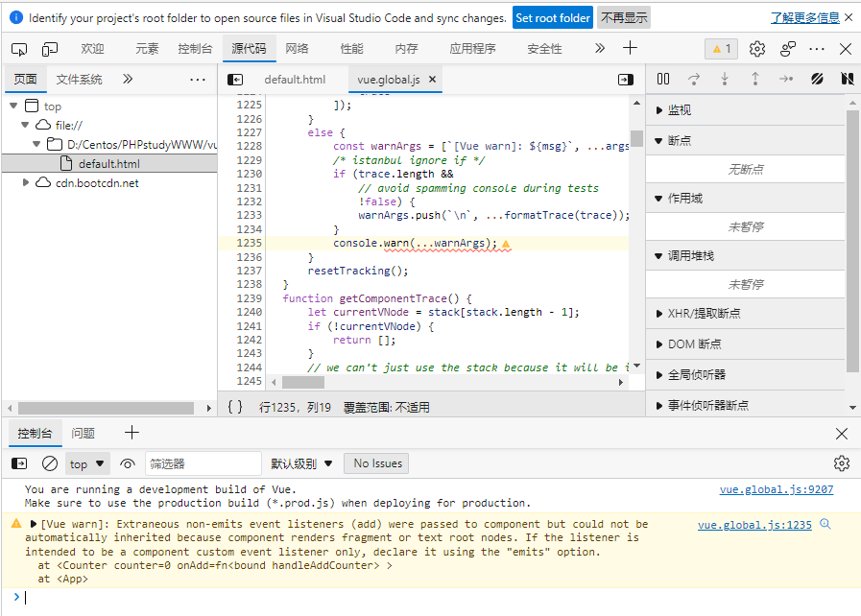
Task: Open the 了解更多信息 link
Action: (805, 17)
